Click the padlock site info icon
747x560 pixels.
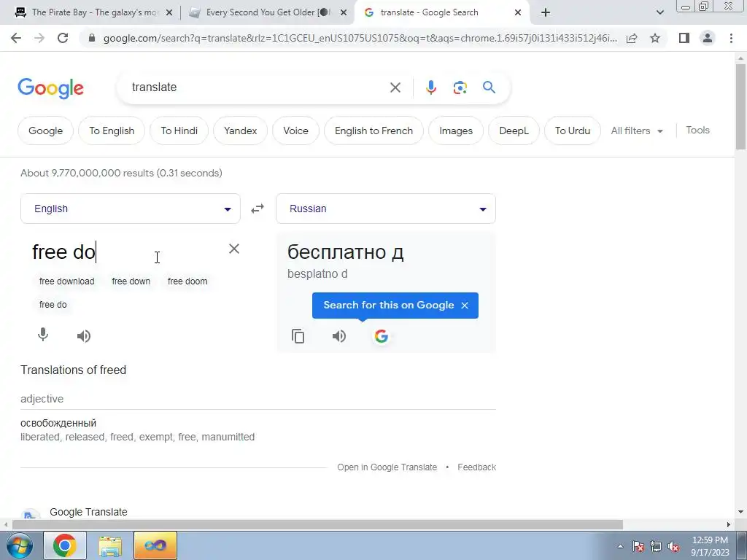pyautogui.click(x=92, y=38)
